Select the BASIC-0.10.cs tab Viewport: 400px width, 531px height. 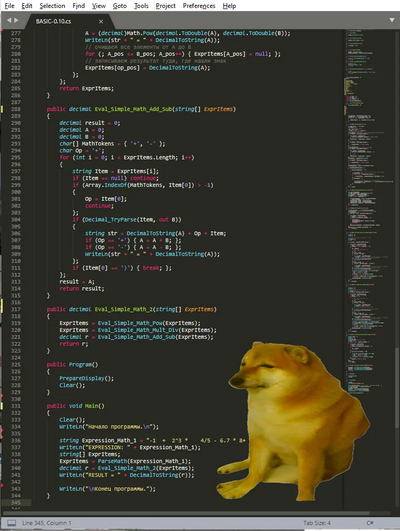(53, 21)
